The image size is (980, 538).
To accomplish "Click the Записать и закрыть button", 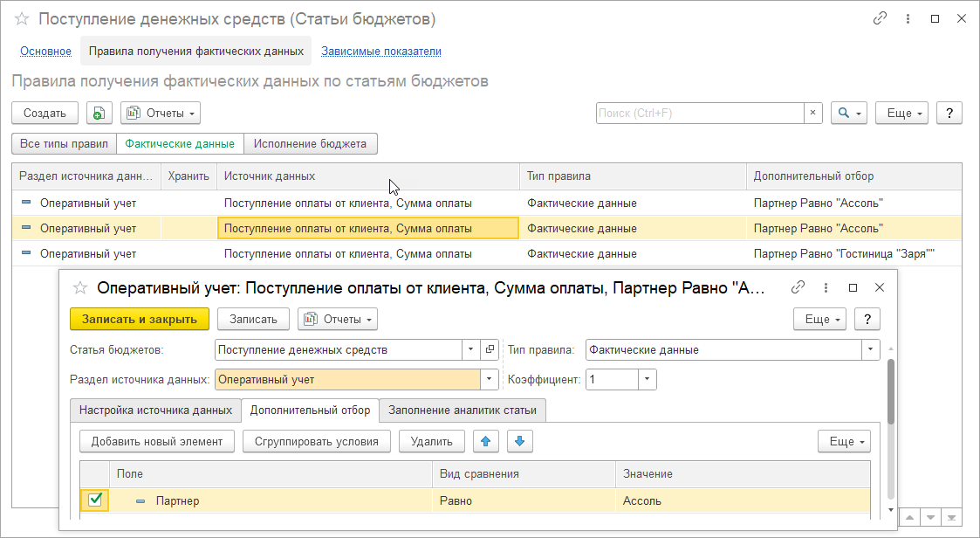I will [139, 320].
